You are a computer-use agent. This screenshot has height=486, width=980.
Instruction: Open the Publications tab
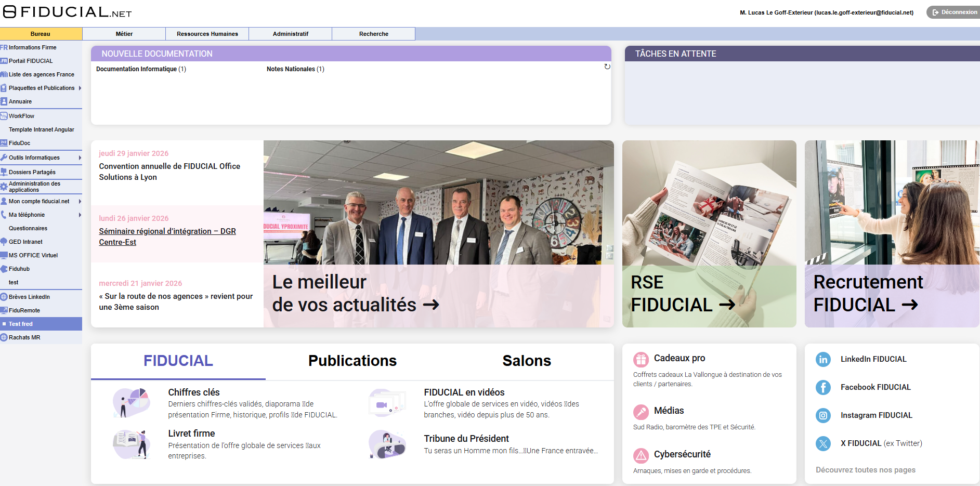coord(352,360)
